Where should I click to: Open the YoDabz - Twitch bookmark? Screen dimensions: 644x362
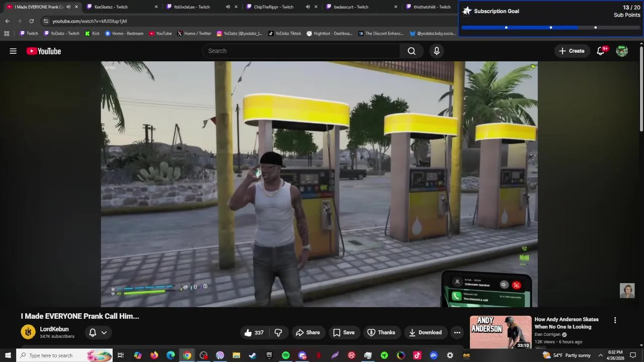(61, 34)
